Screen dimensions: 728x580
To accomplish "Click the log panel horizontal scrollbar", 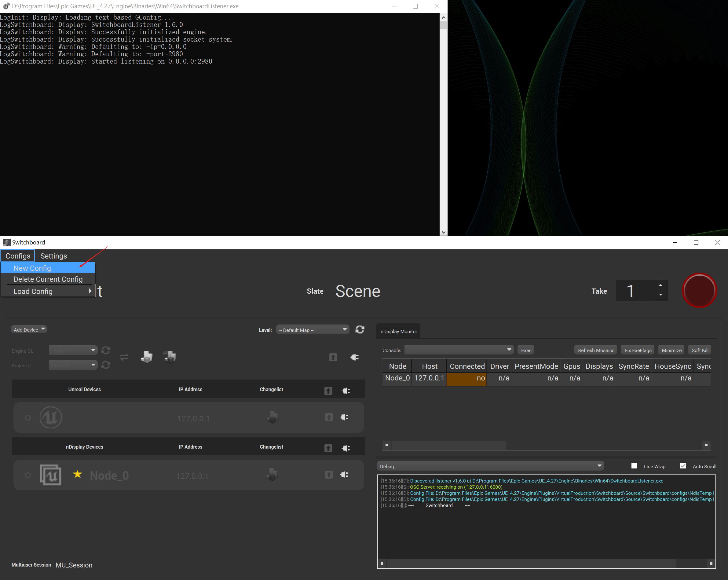I will pyautogui.click(x=531, y=563).
